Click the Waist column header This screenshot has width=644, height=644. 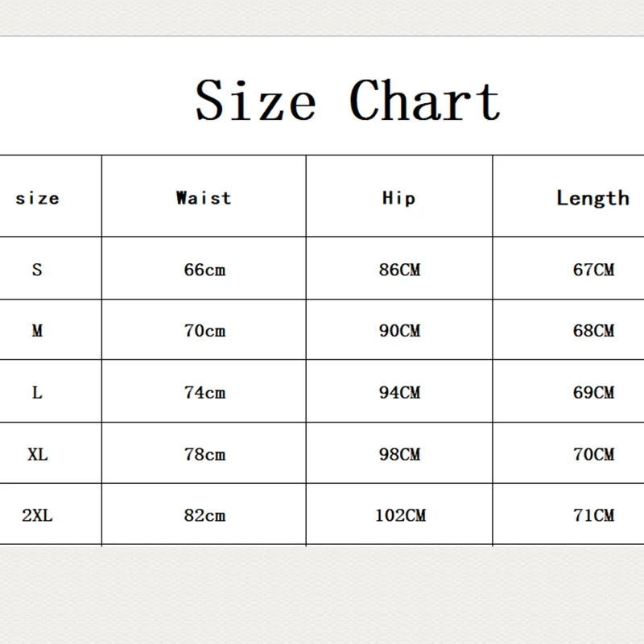tap(204, 198)
